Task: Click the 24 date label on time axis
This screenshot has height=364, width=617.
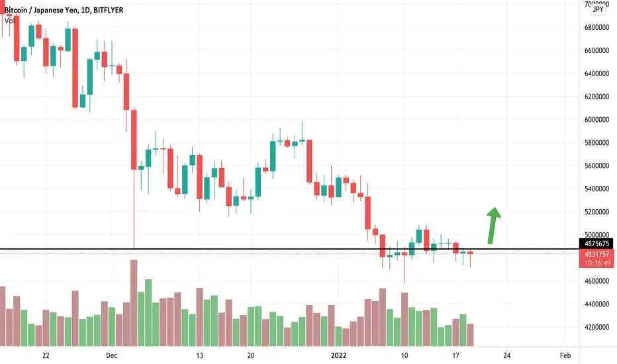Action: click(x=507, y=356)
